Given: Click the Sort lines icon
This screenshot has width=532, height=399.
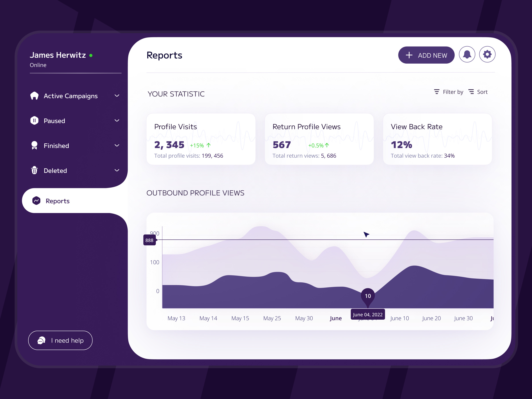Looking at the screenshot, I should [471, 92].
